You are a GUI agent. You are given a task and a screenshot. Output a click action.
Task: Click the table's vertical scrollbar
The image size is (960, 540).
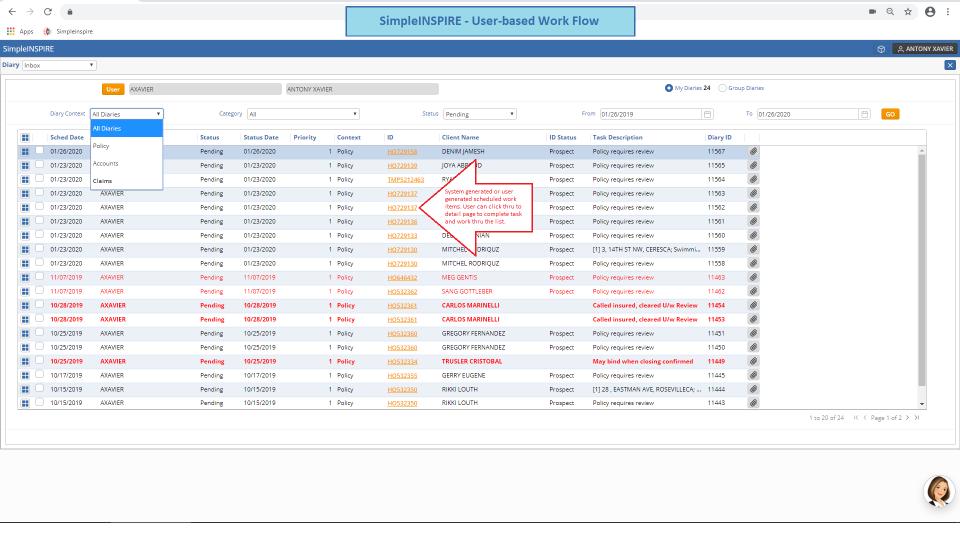[x=922, y=270]
